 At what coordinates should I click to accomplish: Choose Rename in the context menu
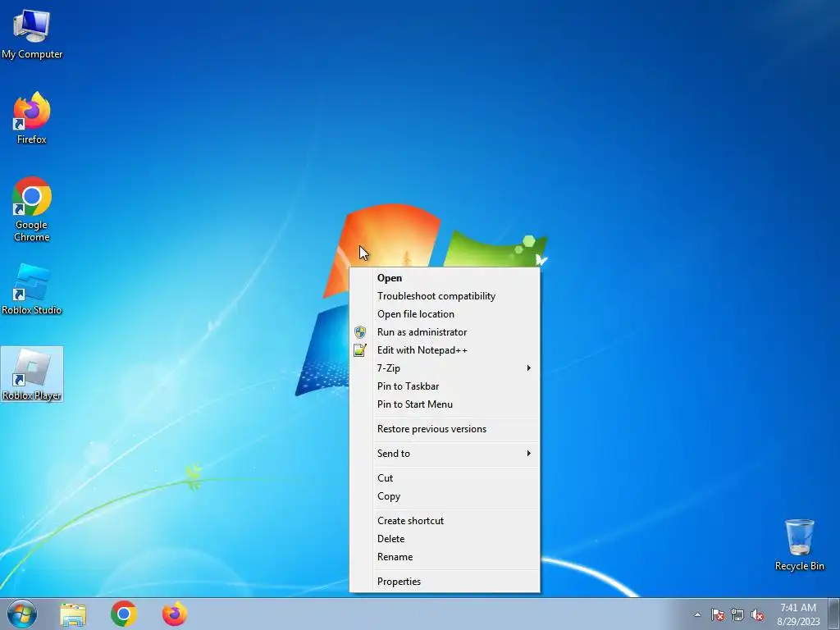click(x=445, y=557)
